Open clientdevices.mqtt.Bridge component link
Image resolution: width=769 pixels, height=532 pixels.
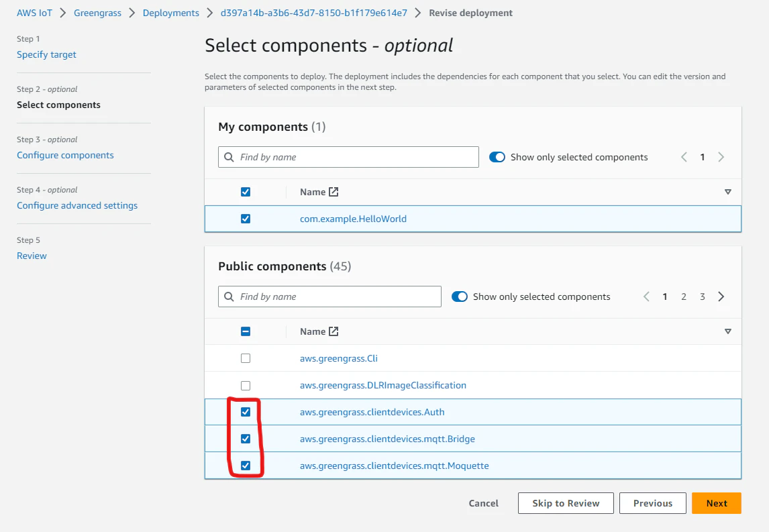click(387, 439)
